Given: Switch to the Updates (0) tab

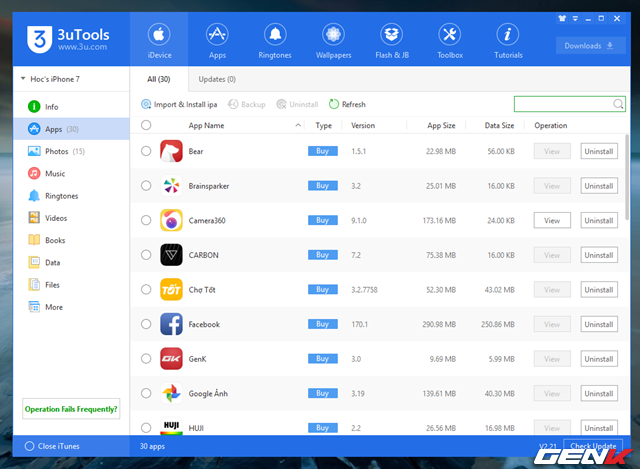Looking at the screenshot, I should click(x=217, y=79).
